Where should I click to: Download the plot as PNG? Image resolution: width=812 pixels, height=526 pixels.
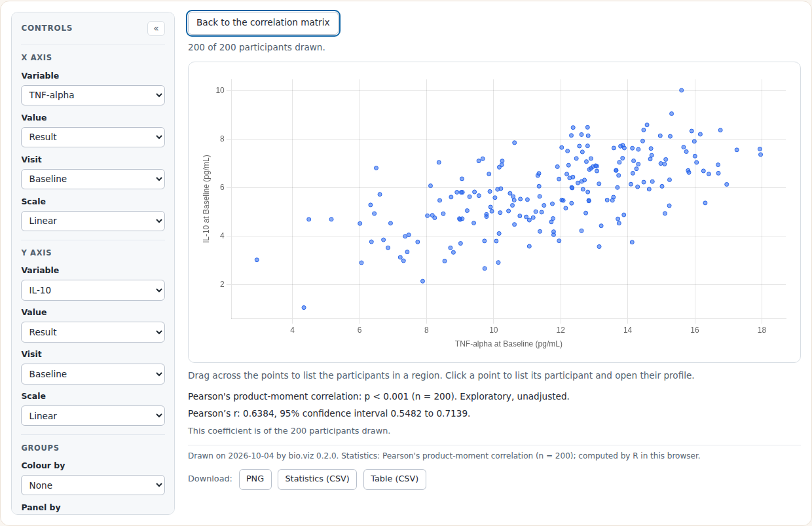coord(255,479)
